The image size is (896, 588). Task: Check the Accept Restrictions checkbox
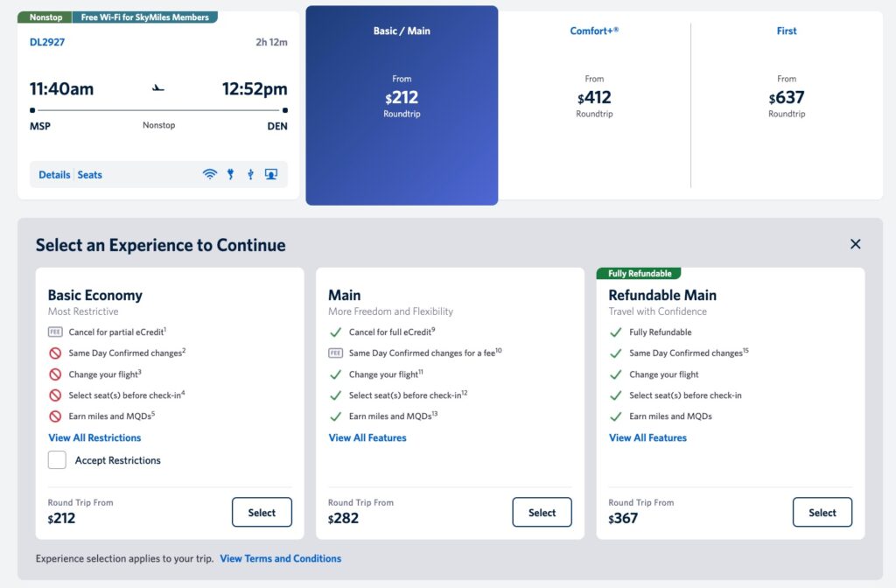[x=57, y=460]
